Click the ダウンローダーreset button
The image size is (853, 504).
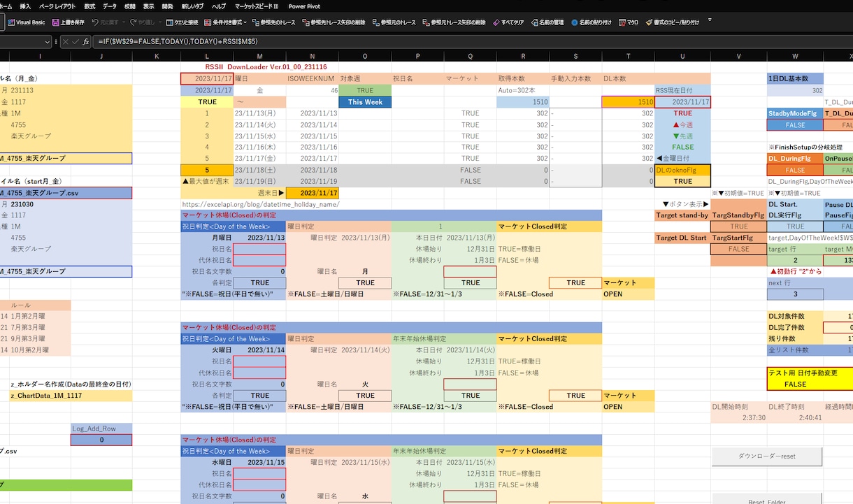point(767,456)
